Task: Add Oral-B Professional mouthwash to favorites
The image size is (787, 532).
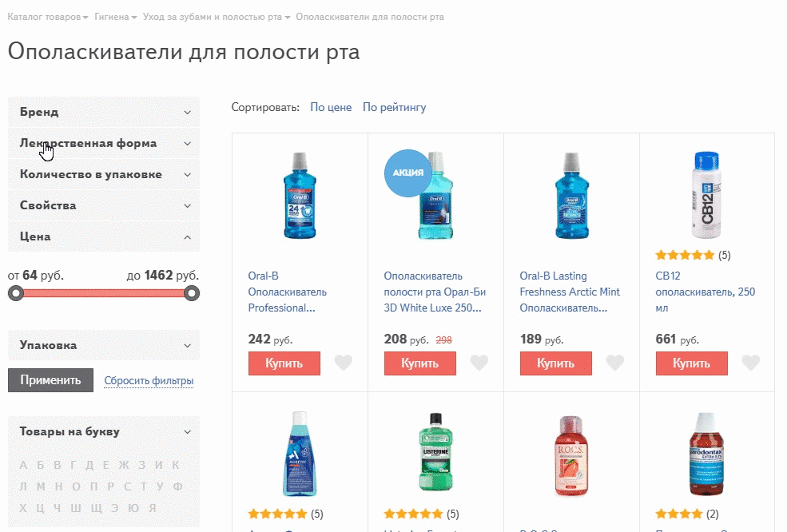Action: click(344, 363)
